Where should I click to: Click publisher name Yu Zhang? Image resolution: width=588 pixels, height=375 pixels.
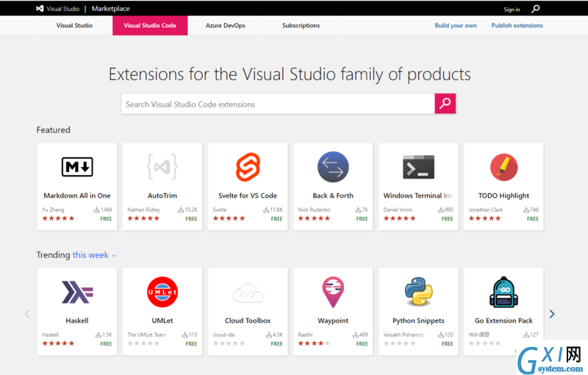tap(53, 210)
